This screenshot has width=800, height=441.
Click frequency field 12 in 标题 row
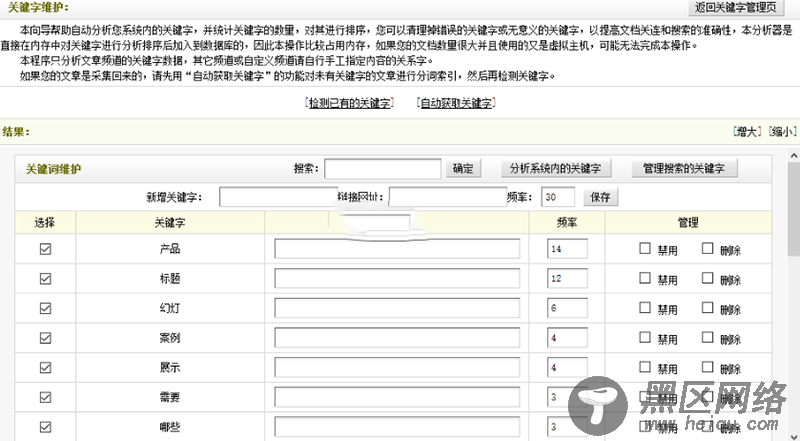(x=567, y=279)
